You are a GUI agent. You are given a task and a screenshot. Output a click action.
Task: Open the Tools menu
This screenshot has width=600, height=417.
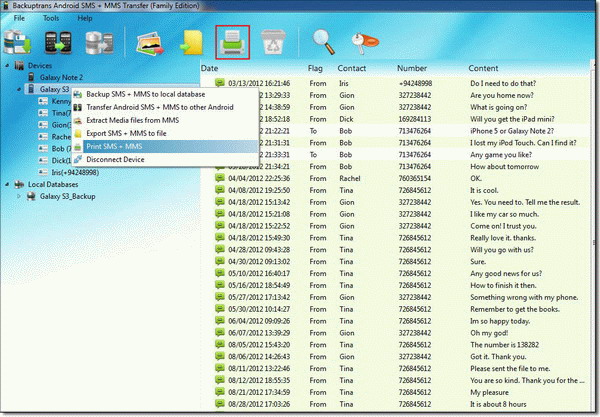click(x=51, y=18)
